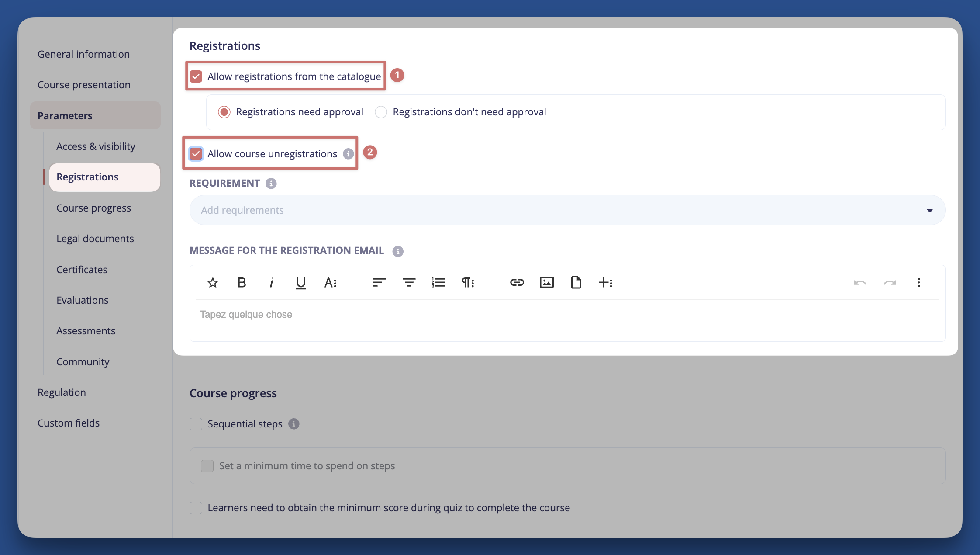Screen dimensions: 980x555
Task: Undo last change in the editor
Action: click(860, 283)
